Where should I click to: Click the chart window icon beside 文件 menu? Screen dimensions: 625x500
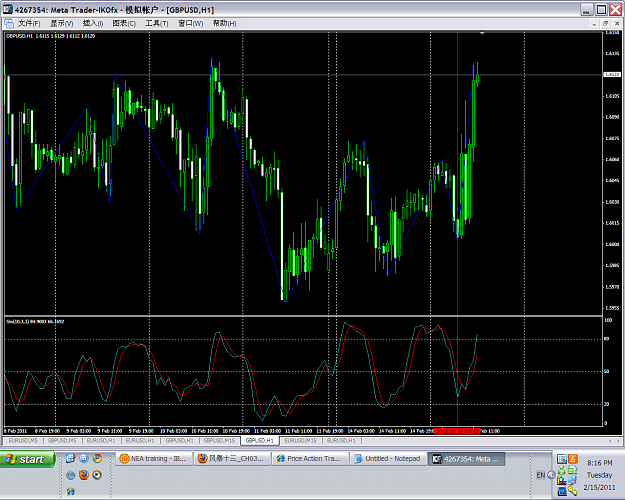[9, 24]
